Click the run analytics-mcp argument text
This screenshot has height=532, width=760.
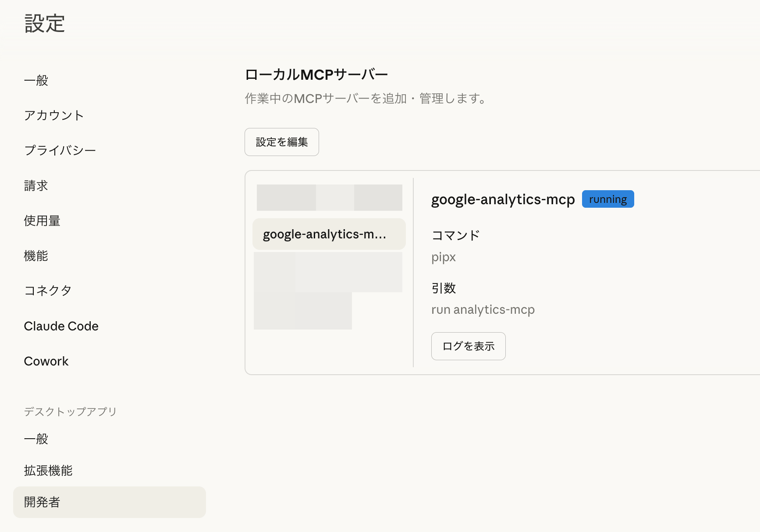click(x=483, y=309)
